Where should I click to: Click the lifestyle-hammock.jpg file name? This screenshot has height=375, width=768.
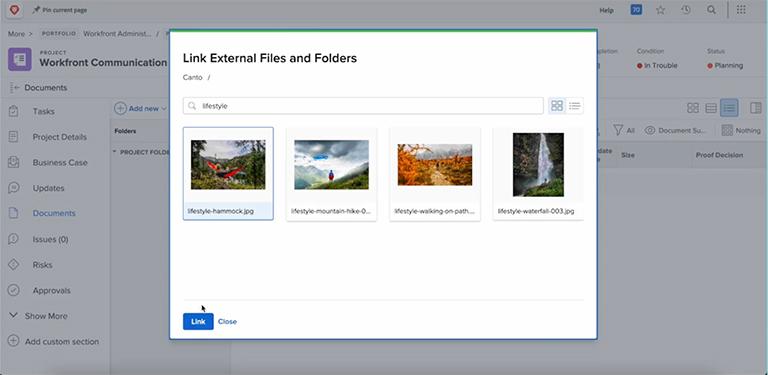point(221,211)
